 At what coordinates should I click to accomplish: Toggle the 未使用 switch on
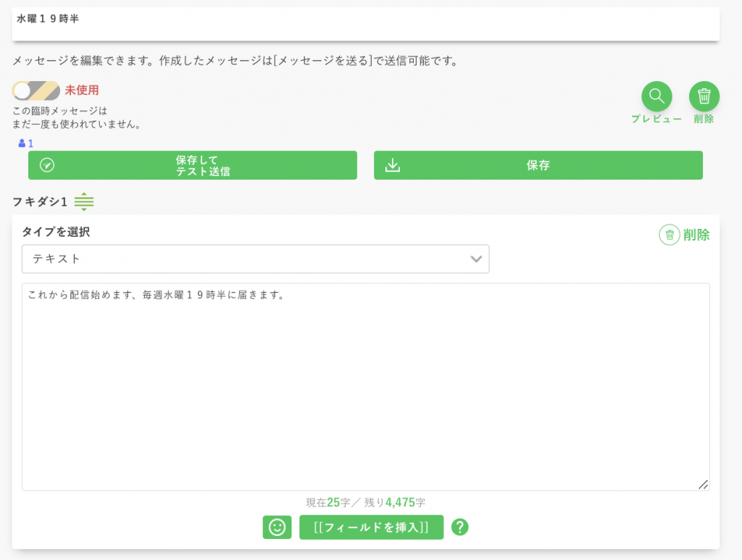(x=34, y=90)
